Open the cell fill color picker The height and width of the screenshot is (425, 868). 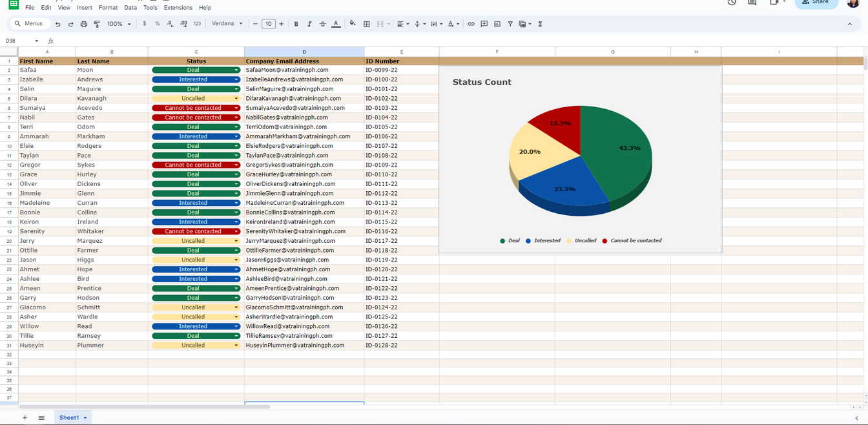click(353, 24)
